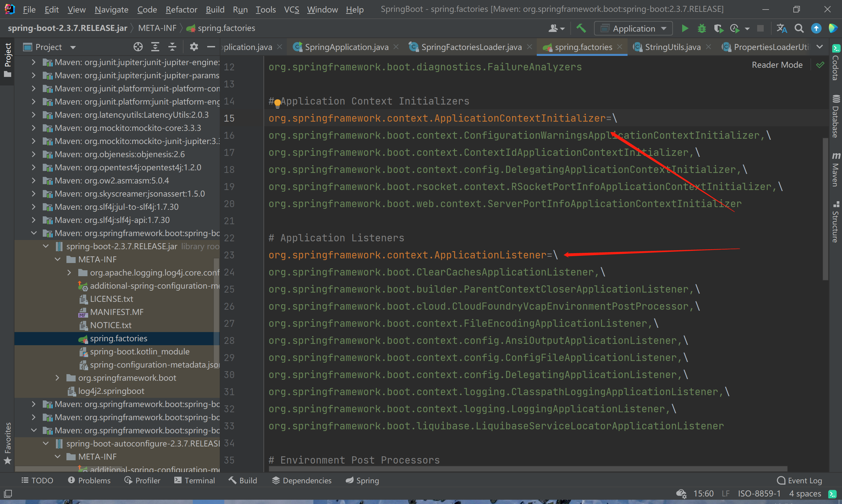Open the Favorites tool window
The image size is (842, 504).
point(8,444)
